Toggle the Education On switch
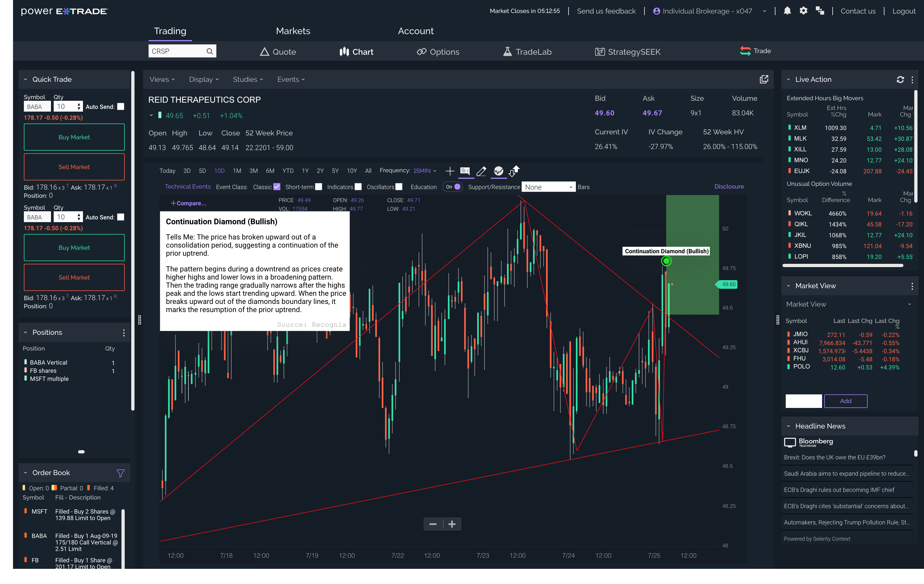 pos(453,187)
